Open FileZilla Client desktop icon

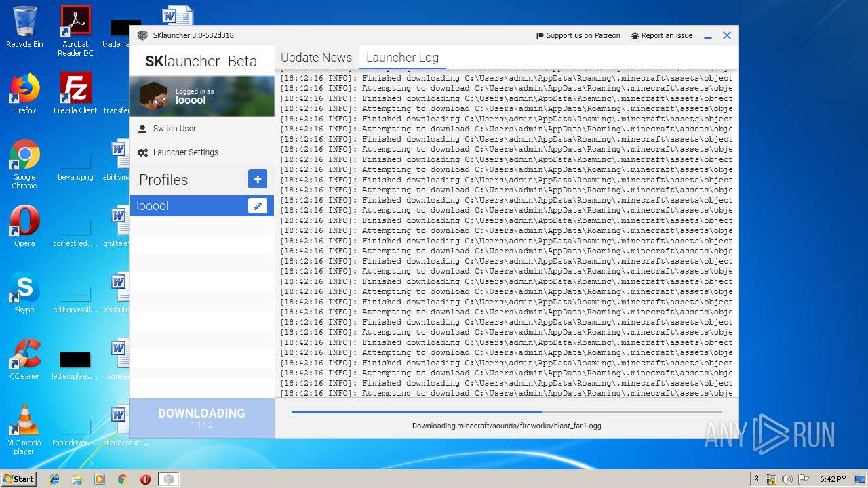(x=75, y=94)
